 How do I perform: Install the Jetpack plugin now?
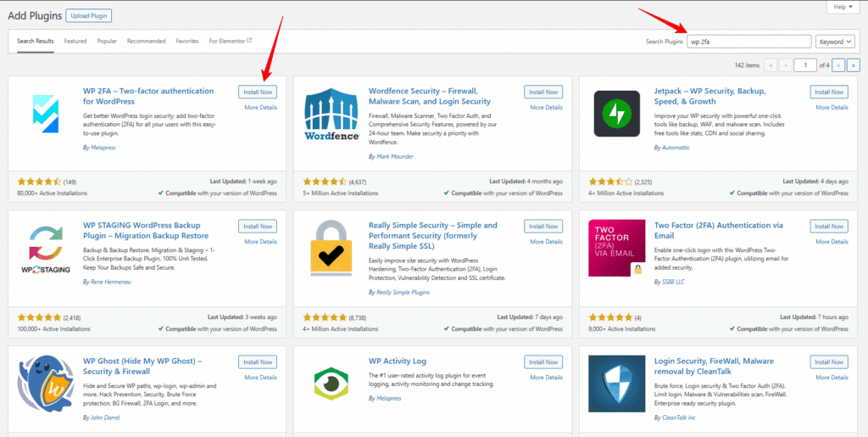829,92
